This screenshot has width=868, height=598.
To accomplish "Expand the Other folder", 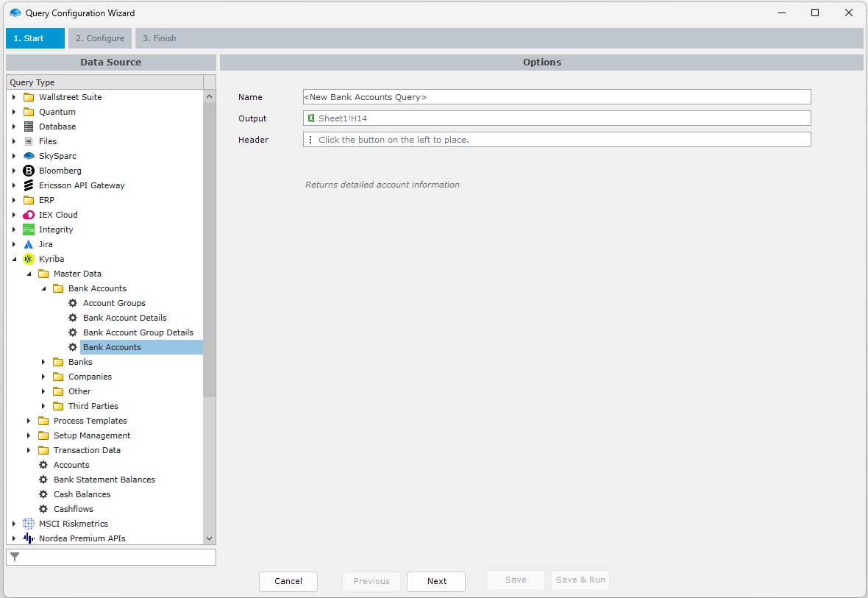I will (43, 391).
